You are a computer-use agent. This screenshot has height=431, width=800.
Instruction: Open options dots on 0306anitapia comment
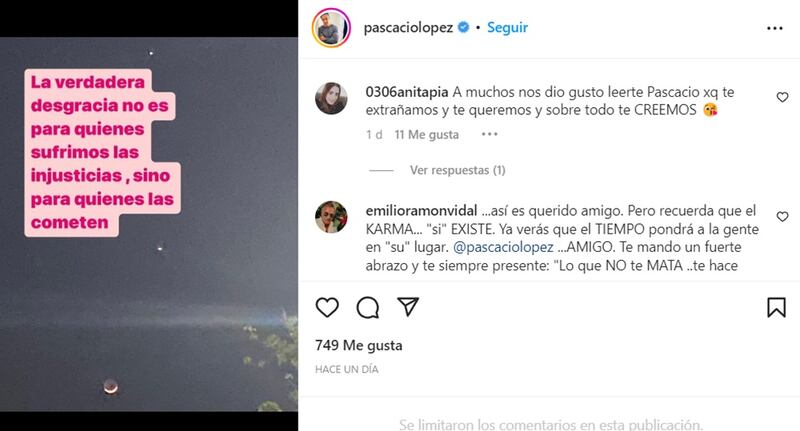click(x=489, y=134)
